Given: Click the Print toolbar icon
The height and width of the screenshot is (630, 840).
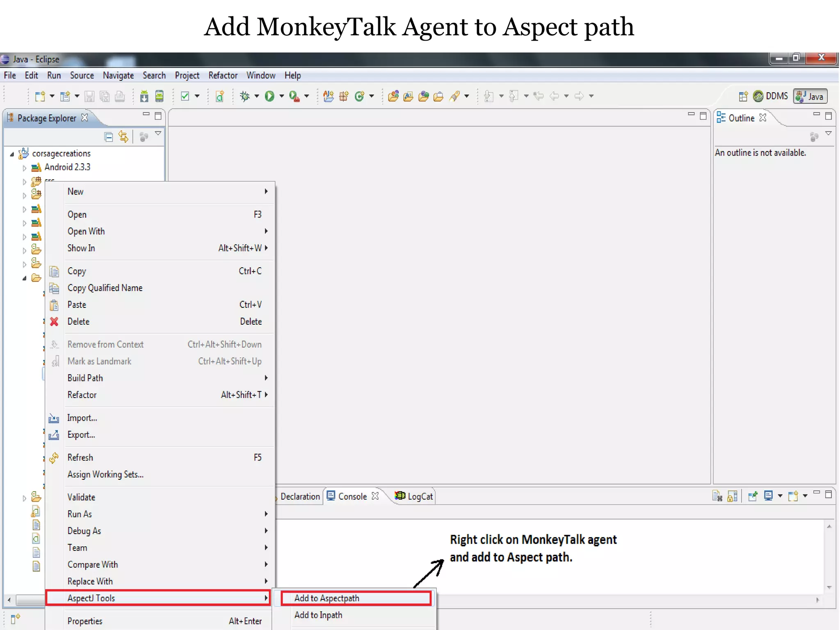Looking at the screenshot, I should pos(120,96).
